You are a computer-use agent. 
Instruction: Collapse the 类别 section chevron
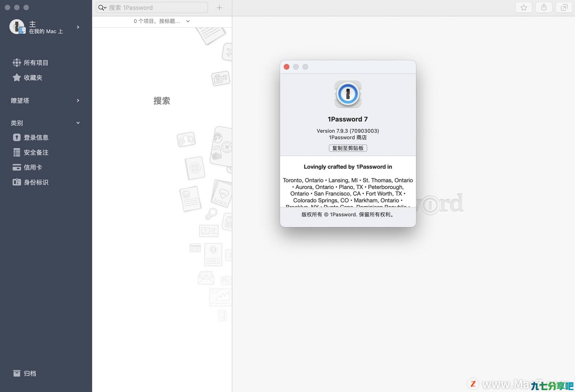tap(78, 123)
